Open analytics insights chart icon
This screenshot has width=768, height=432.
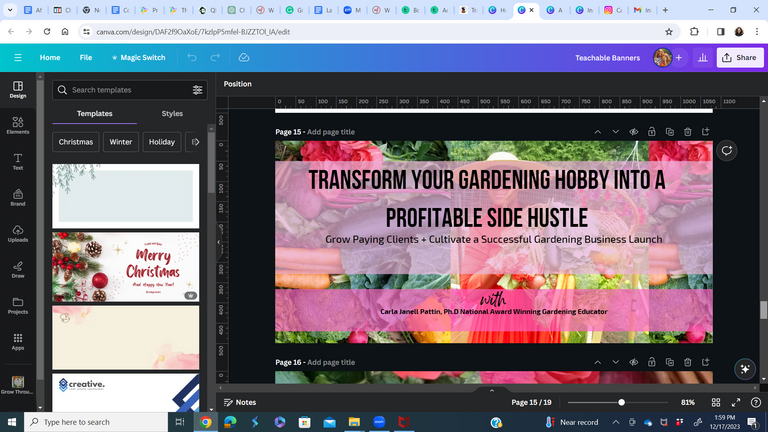702,58
